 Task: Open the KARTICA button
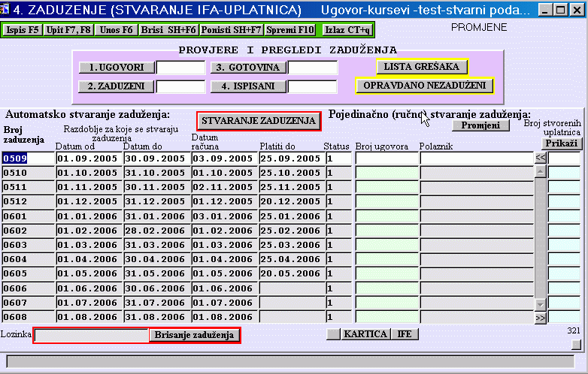click(365, 334)
